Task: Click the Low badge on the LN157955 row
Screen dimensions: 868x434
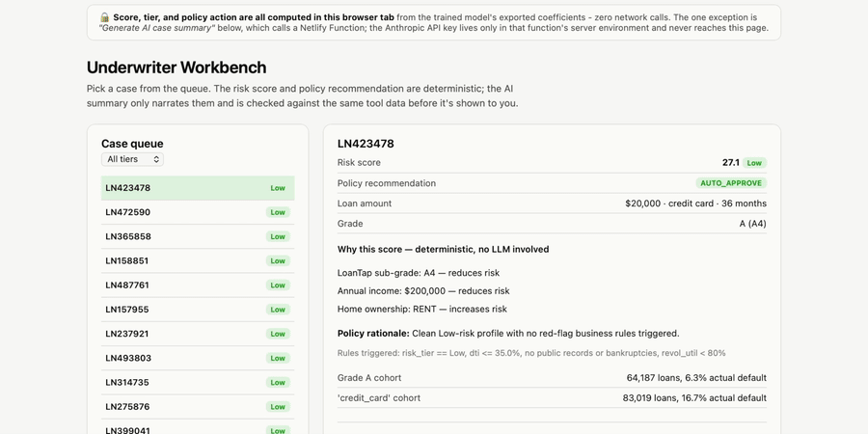Action: (278, 310)
